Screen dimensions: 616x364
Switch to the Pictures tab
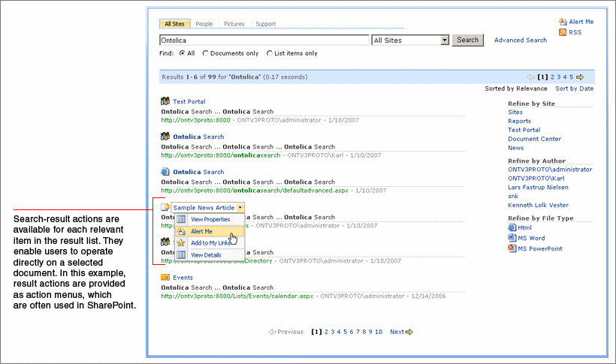234,24
